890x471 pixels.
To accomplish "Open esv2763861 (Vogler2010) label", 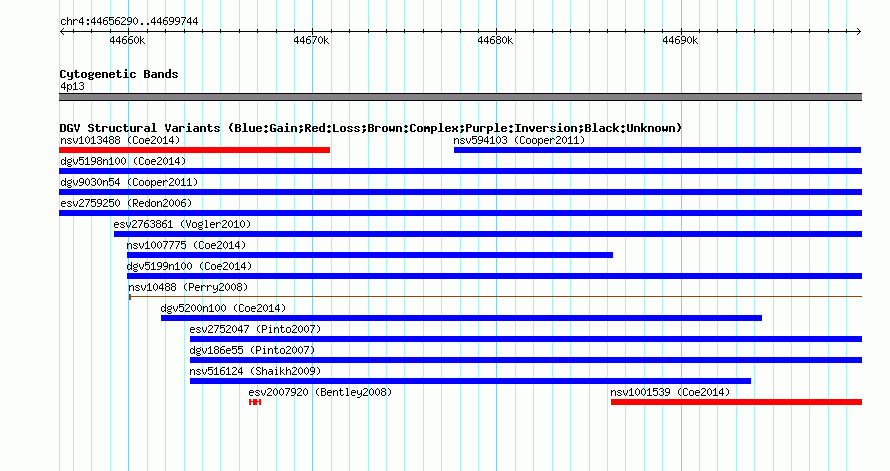I will pyautogui.click(x=182, y=224).
